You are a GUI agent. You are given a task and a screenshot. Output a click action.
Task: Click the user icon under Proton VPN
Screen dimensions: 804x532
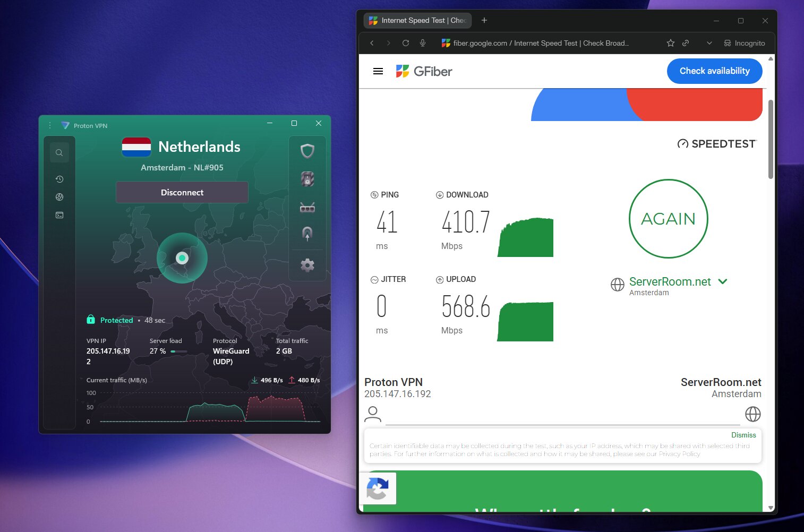(373, 414)
